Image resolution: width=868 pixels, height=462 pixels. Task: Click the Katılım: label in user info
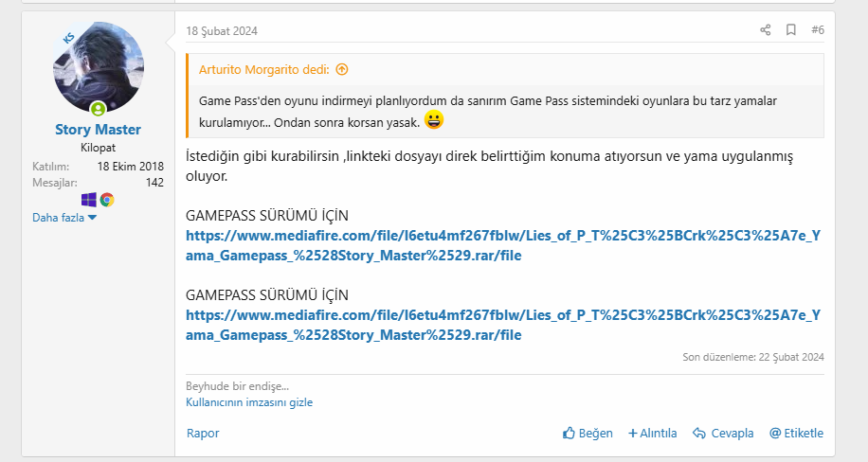tap(50, 167)
